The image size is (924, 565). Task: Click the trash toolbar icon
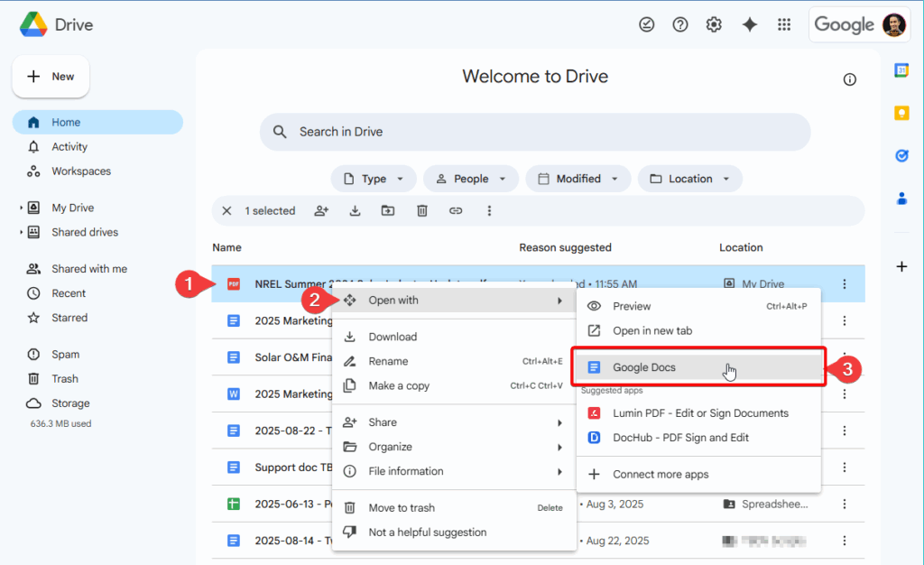click(422, 211)
